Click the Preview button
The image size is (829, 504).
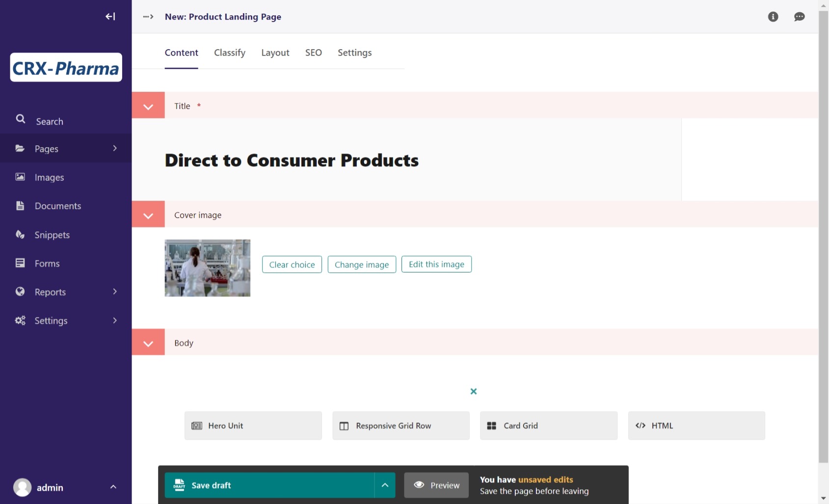436,485
